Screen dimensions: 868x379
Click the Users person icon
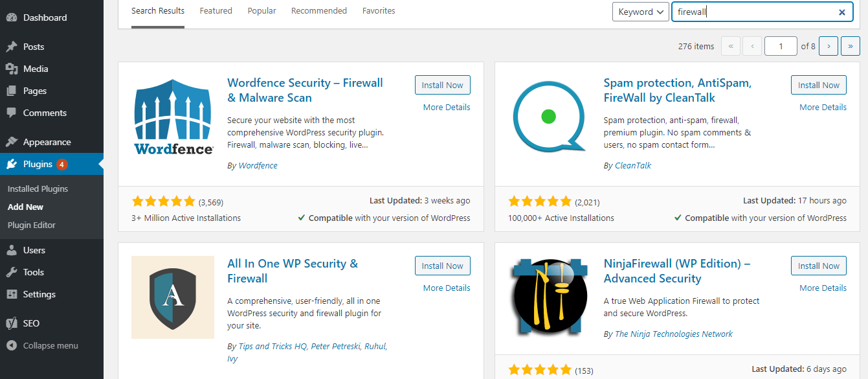point(12,250)
